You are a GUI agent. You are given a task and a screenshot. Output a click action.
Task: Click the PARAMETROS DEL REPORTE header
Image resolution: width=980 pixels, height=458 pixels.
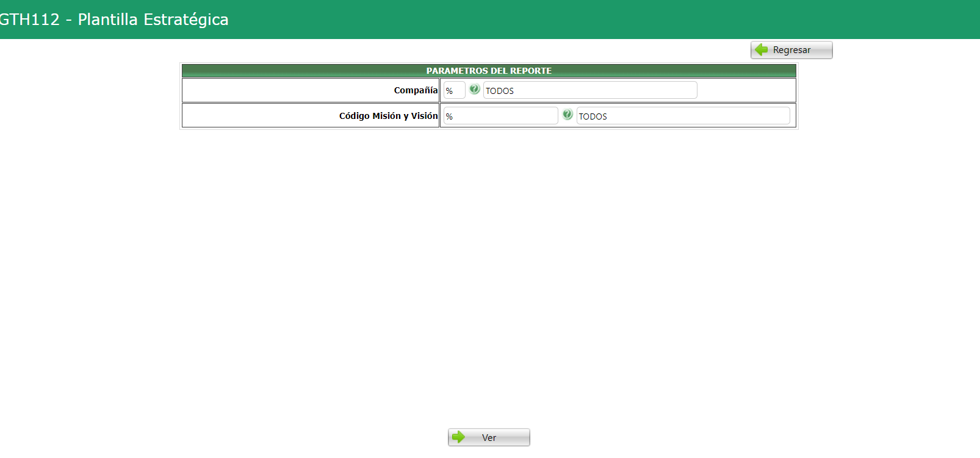[489, 71]
